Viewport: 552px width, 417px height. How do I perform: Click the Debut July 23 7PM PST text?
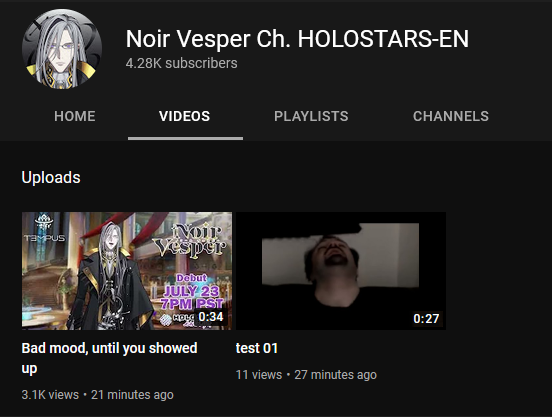[x=192, y=292]
